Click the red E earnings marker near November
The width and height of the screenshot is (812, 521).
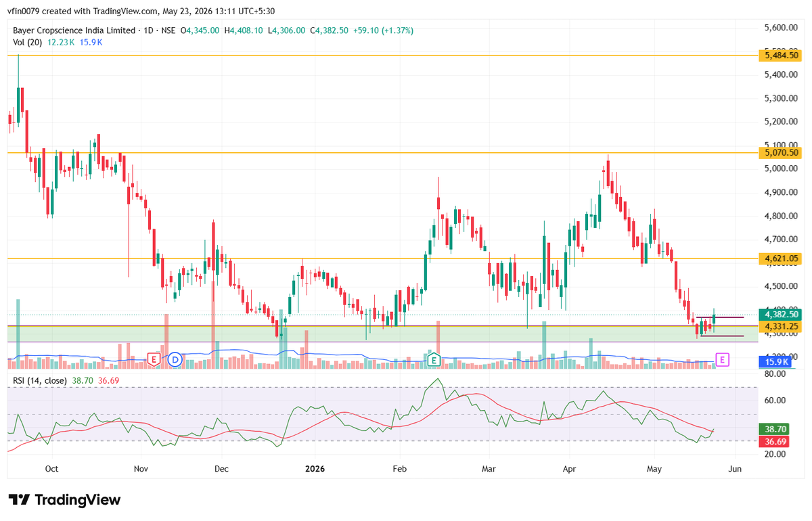click(x=154, y=359)
